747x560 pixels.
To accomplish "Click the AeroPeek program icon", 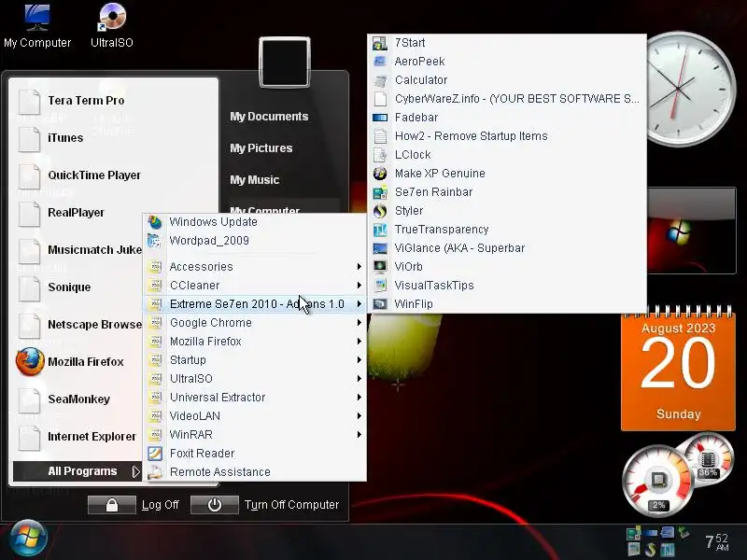I will 380,62.
